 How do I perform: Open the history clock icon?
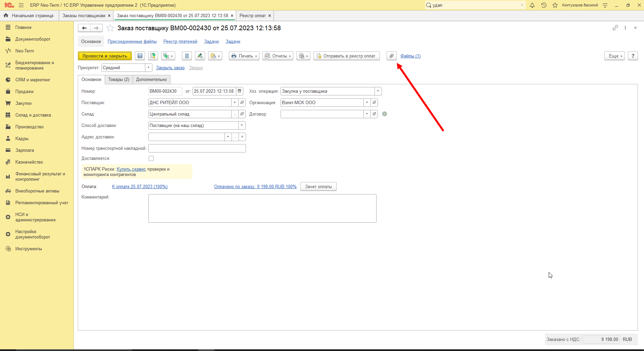coord(544,5)
